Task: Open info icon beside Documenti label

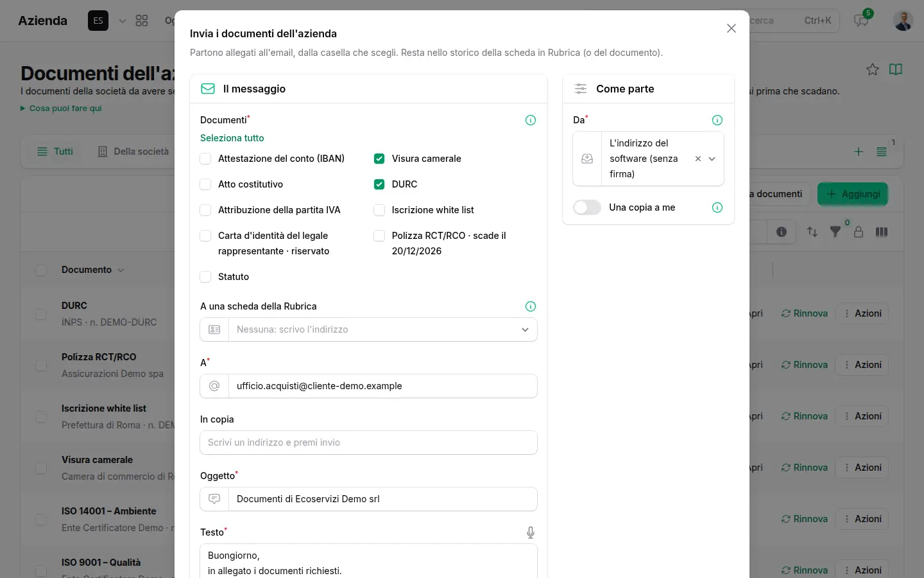Action: point(531,120)
